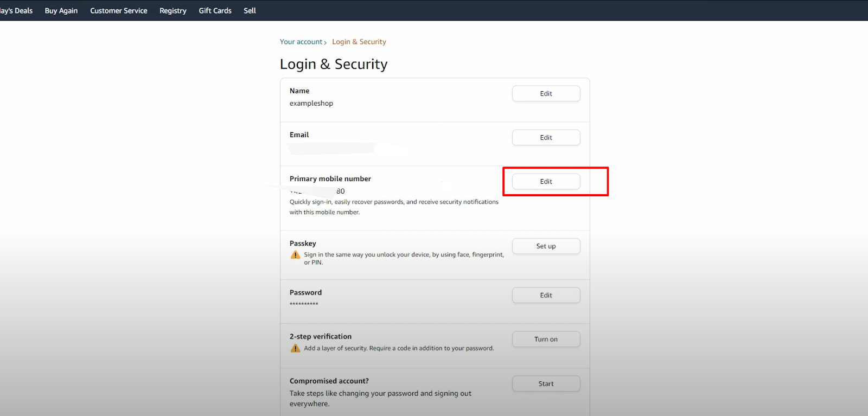Go to Customer Service

[119, 10]
